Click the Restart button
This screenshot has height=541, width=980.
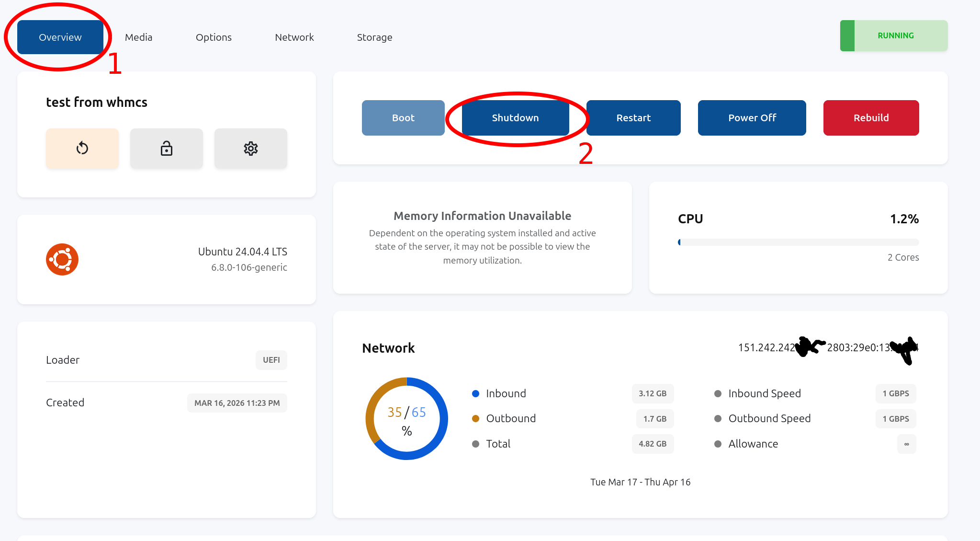pos(633,118)
